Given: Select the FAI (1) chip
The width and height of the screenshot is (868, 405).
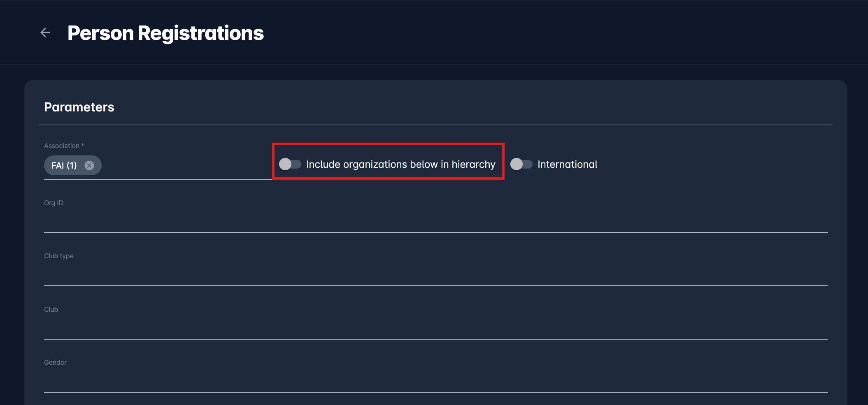Looking at the screenshot, I should pos(64,165).
